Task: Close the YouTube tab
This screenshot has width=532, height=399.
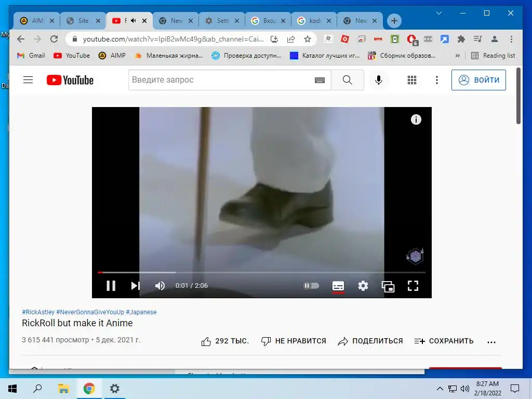Action: (144, 21)
